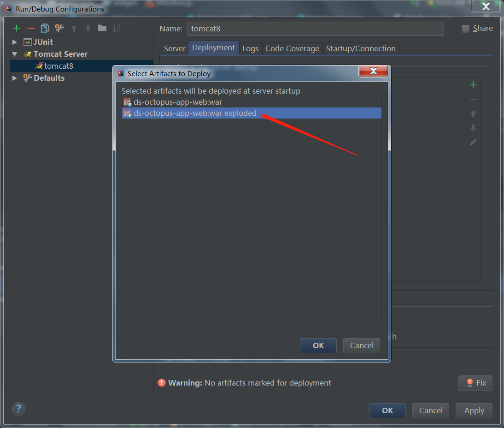The width and height of the screenshot is (504, 428).
Task: Remove configuration with red minus icon
Action: click(31, 29)
